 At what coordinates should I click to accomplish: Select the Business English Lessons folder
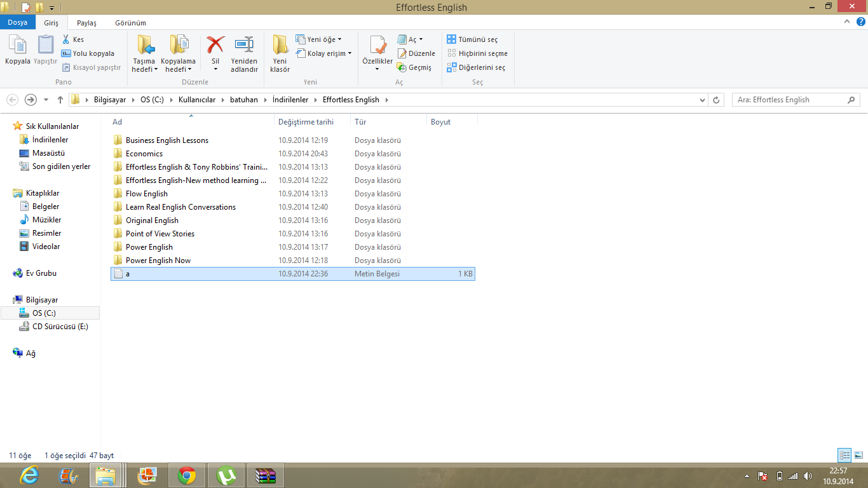166,140
